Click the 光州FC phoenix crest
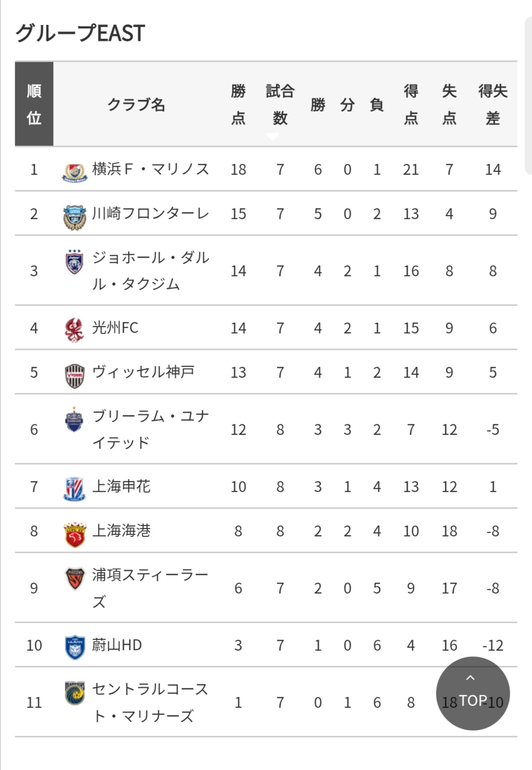The image size is (532, 770). (x=74, y=330)
